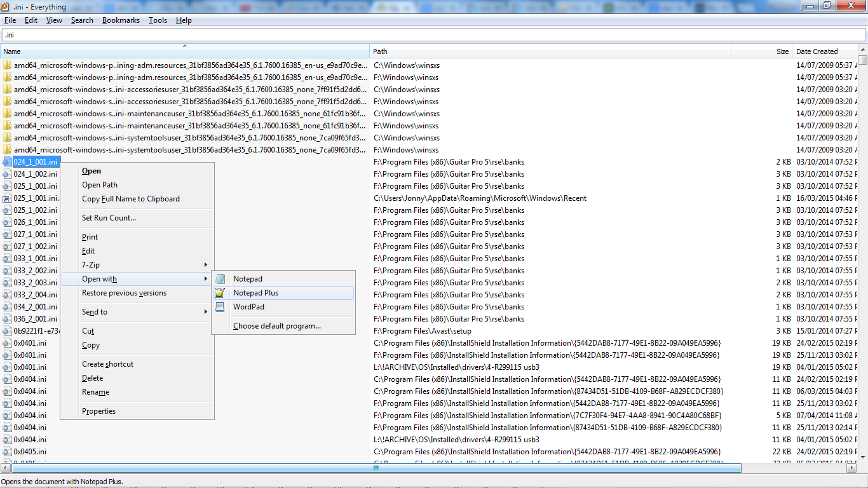
Task: Select the 0x0405.ini file name
Action: point(30,452)
